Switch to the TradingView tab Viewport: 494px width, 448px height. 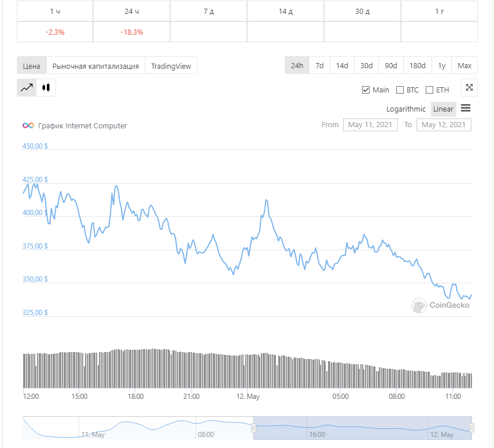click(x=171, y=66)
